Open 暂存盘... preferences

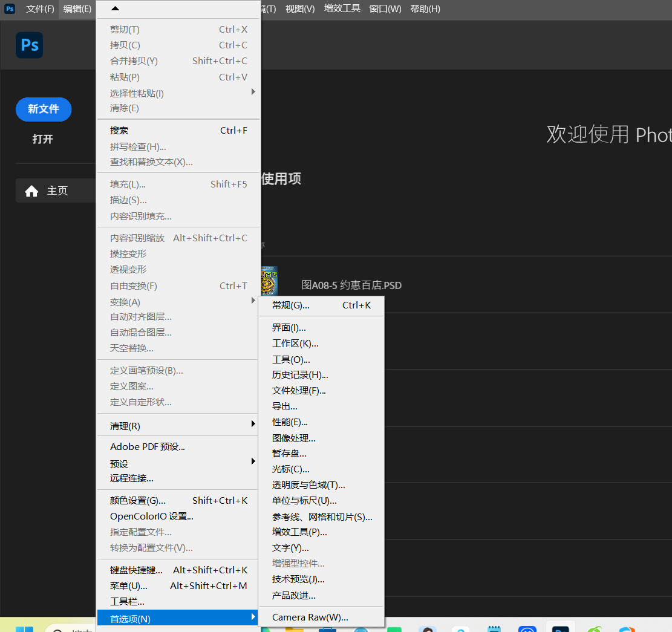point(321,454)
